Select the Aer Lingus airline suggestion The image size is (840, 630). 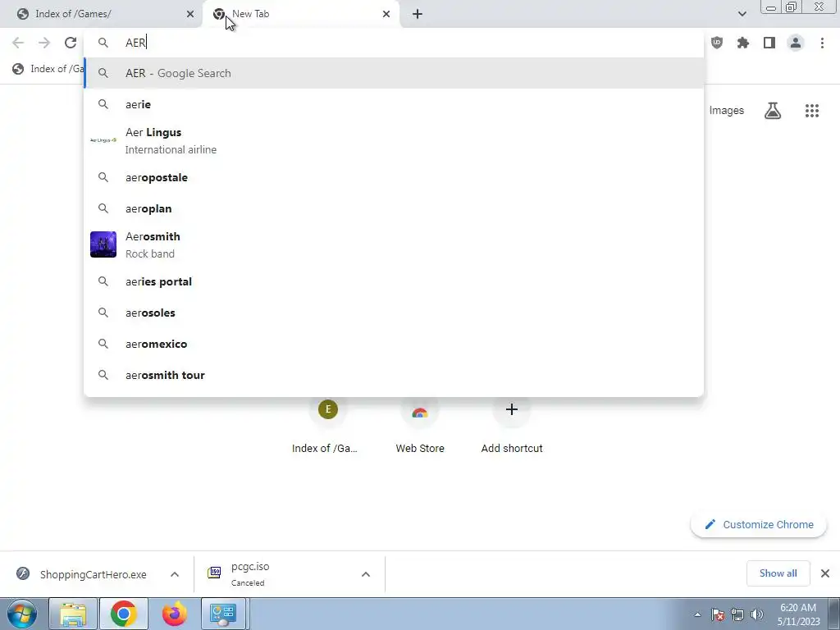coord(394,140)
